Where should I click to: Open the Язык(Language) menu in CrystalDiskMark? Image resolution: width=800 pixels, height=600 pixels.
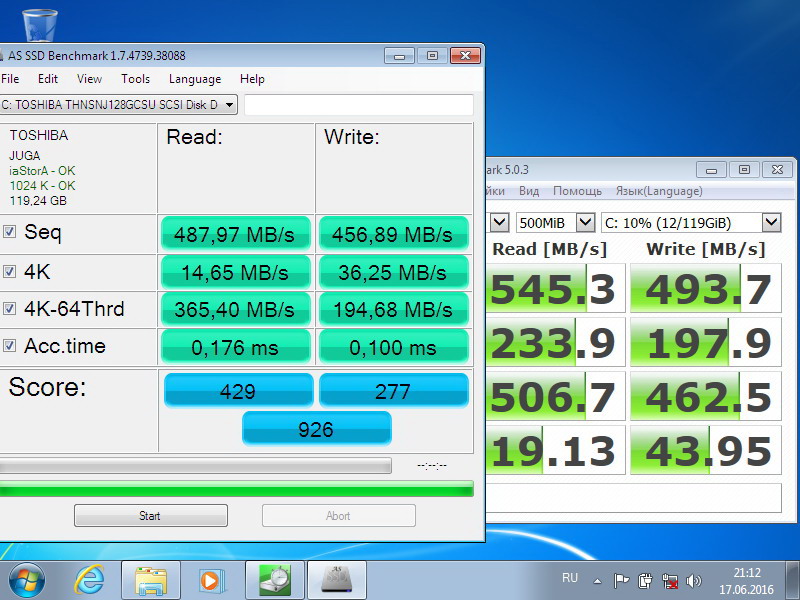pos(659,191)
